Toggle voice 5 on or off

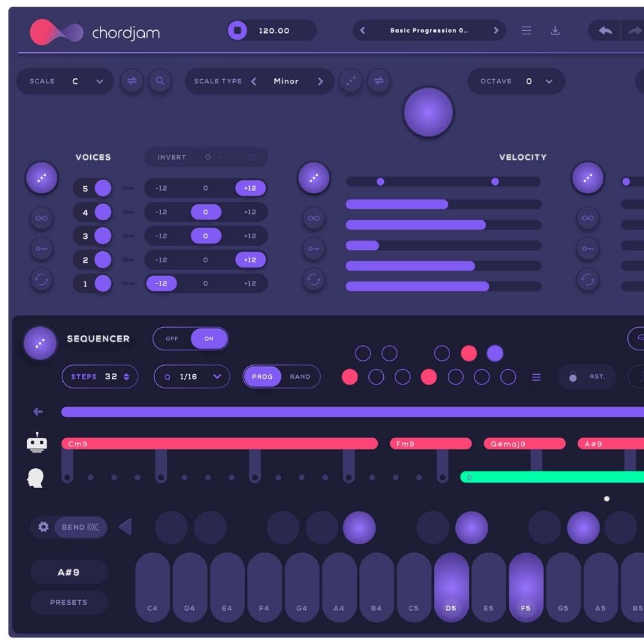[x=102, y=188]
